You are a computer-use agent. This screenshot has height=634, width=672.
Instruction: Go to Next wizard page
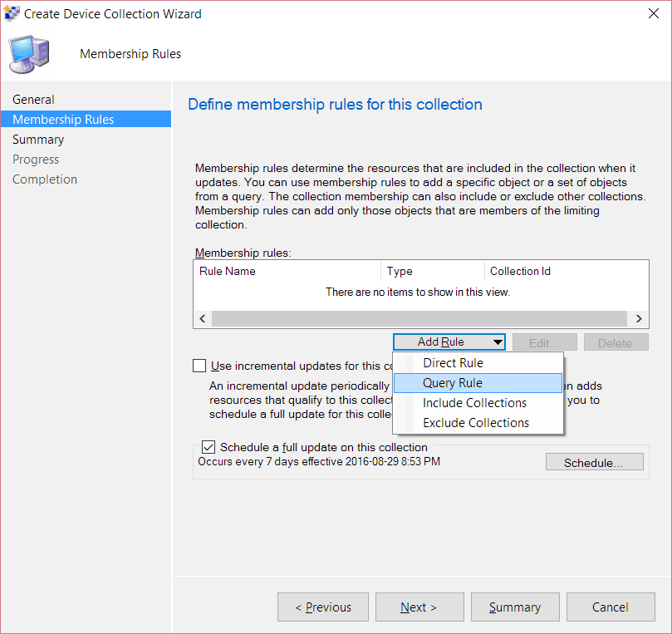419,607
